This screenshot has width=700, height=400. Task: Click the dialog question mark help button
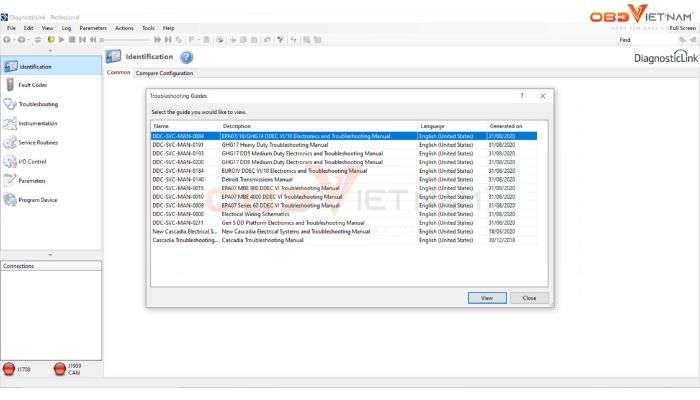[521, 96]
